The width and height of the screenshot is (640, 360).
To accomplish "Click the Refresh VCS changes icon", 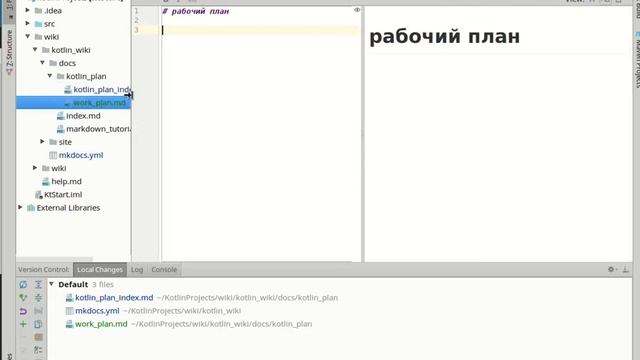I will pos(23,284).
